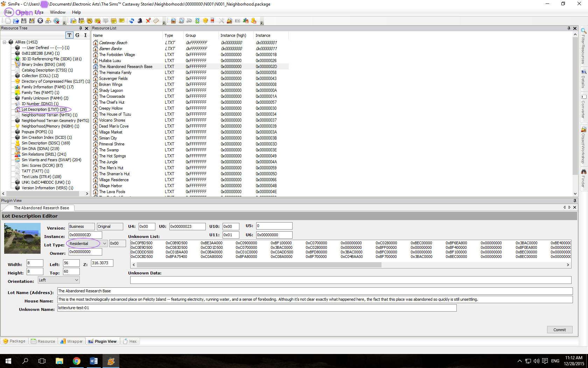The image size is (588, 368).
Task: Open the File menu
Action: 8,12
